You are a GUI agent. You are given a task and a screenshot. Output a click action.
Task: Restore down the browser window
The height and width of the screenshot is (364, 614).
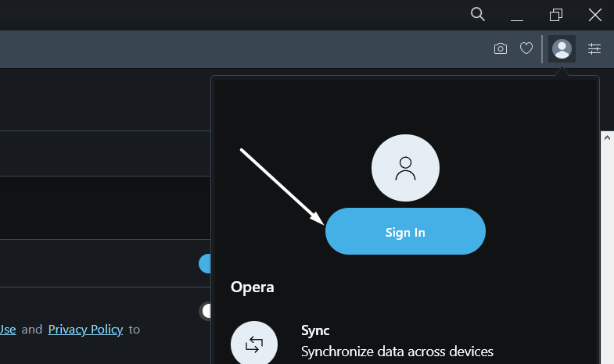pos(556,15)
